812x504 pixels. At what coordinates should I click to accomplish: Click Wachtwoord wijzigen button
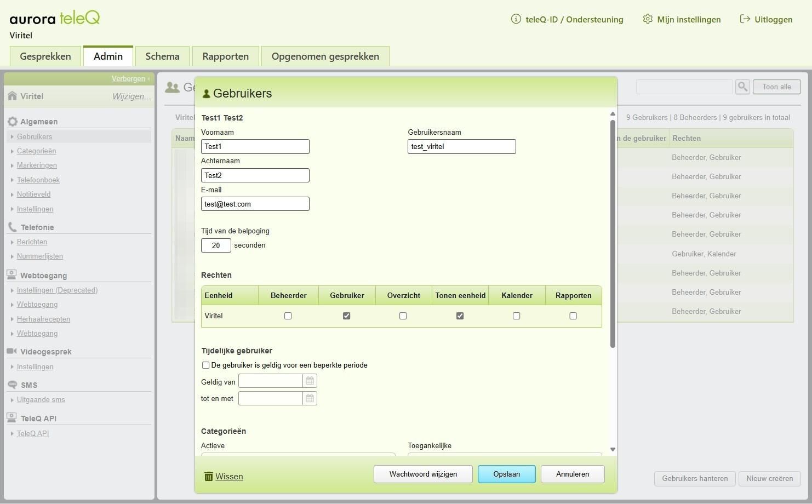coord(423,474)
